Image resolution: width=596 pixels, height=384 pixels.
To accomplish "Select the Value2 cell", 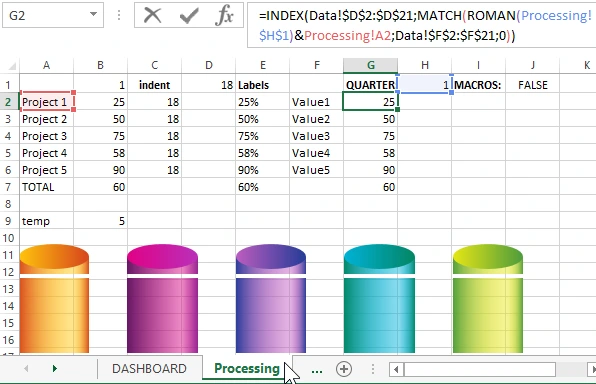I will coord(317,119).
